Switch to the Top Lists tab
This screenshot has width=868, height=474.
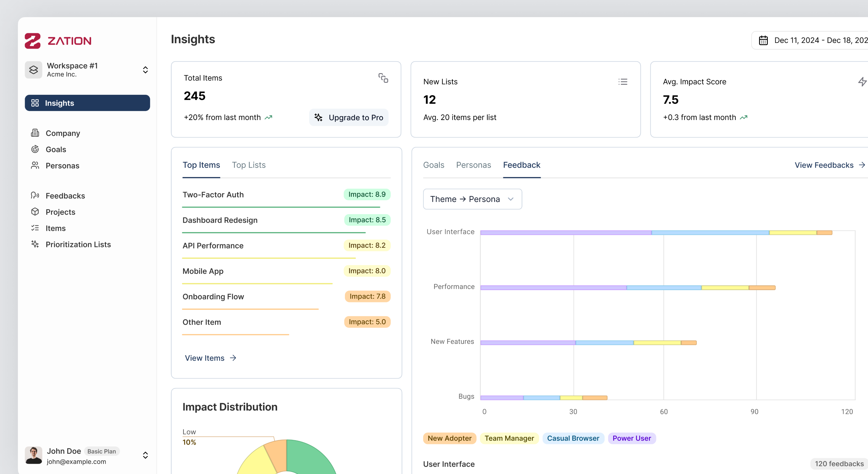tap(249, 165)
